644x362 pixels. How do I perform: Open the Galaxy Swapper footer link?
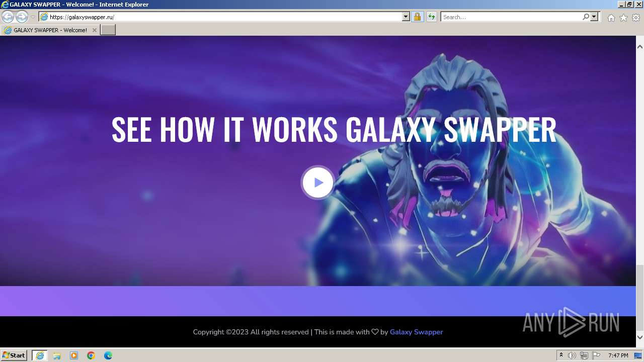(x=416, y=332)
